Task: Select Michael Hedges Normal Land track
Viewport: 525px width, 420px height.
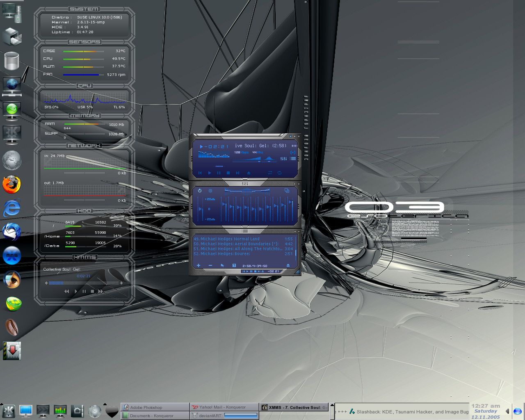Action: pyautogui.click(x=243, y=239)
